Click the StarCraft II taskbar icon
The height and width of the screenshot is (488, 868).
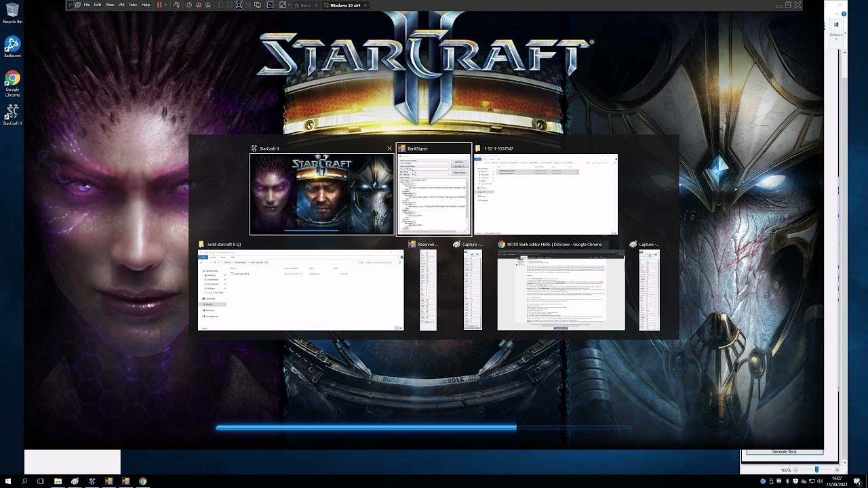point(92,481)
